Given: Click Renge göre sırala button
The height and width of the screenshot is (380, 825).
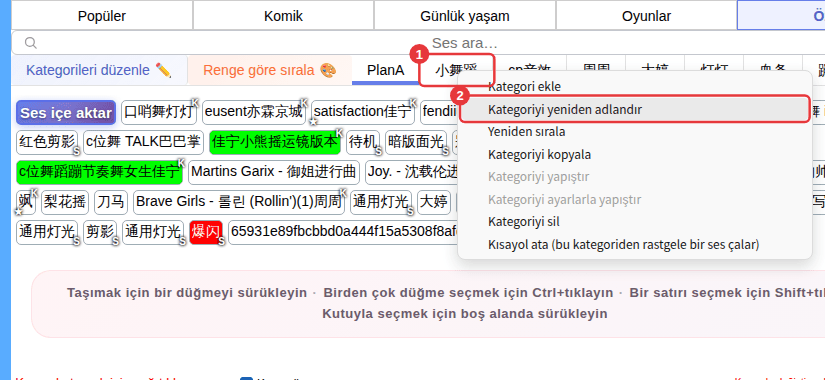Looking at the screenshot, I should click(x=269, y=70).
